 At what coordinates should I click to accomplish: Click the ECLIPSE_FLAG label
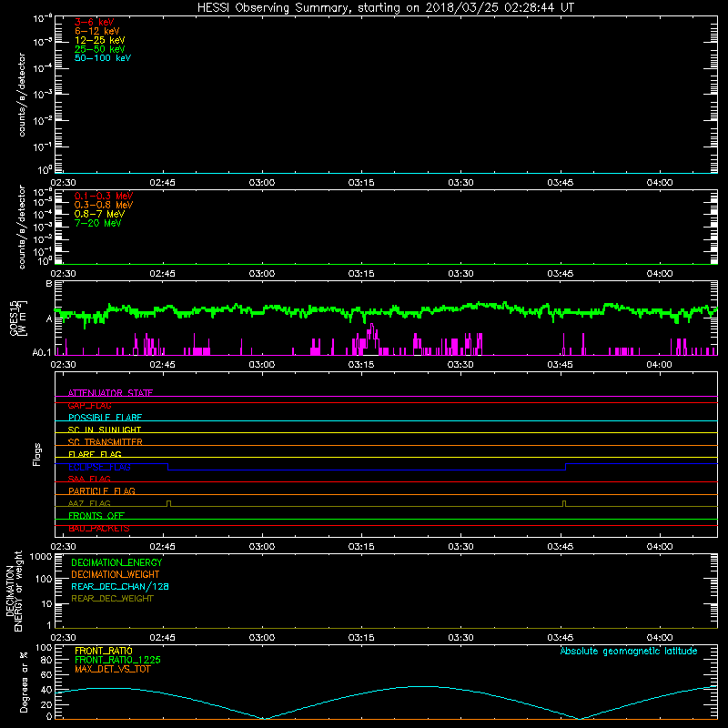click(x=99, y=467)
